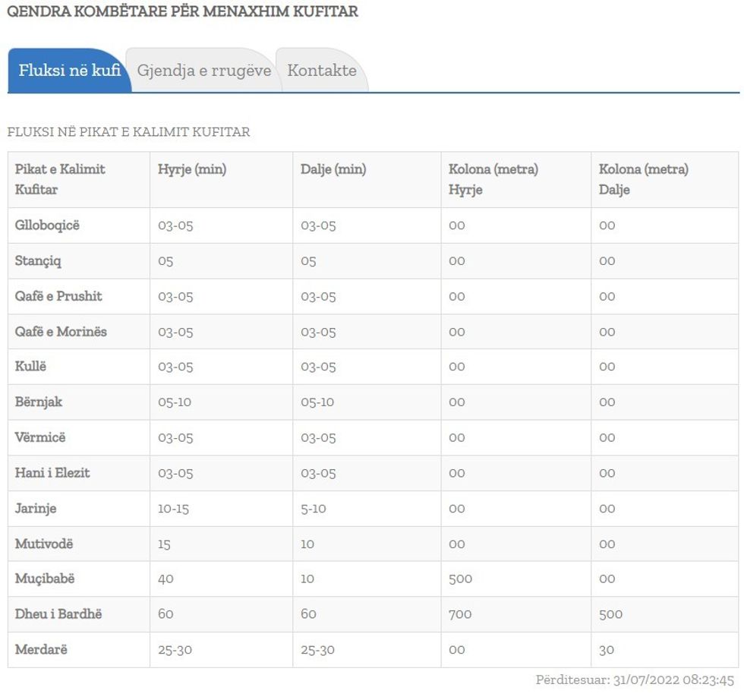The width and height of the screenshot is (744, 700).
Task: Select the Mutivodë row label
Action: point(44,544)
